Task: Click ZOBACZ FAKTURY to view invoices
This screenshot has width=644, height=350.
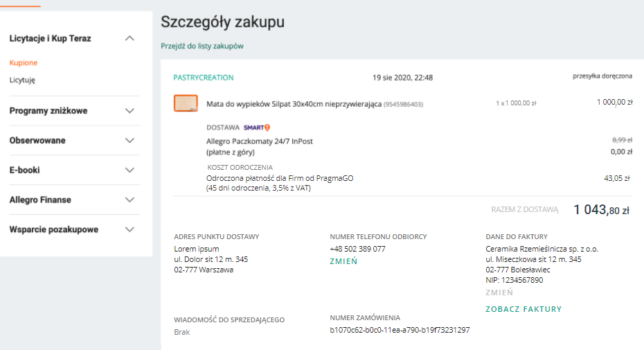Action: click(x=524, y=309)
